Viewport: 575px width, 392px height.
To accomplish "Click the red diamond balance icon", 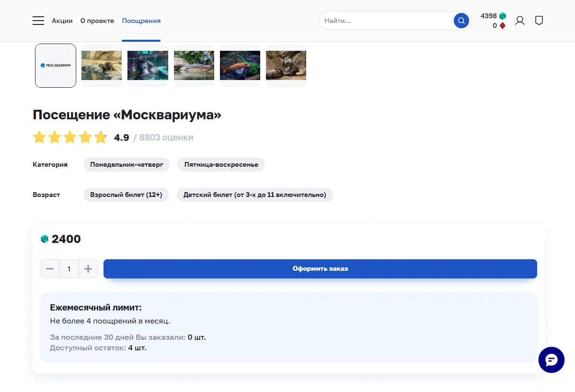I will click(x=503, y=26).
